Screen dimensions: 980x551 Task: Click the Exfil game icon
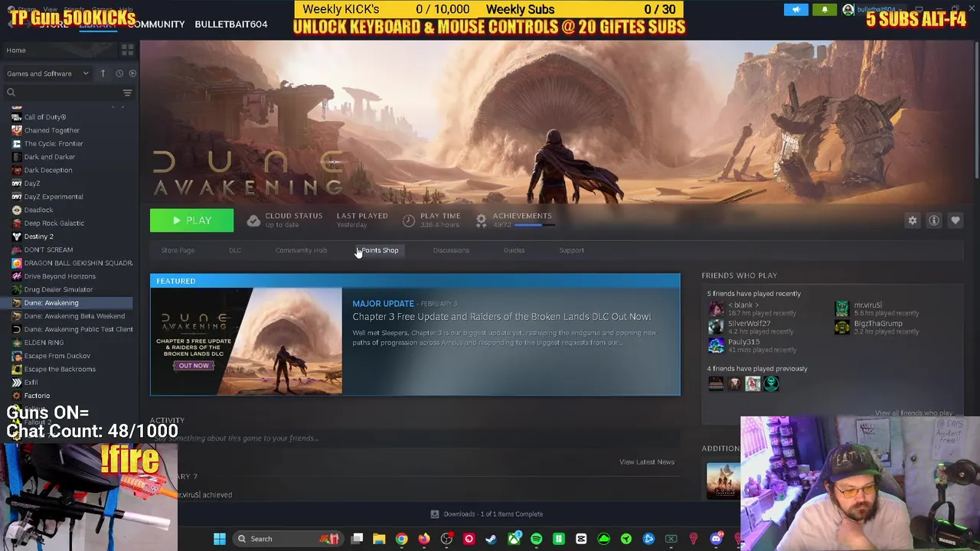(17, 383)
